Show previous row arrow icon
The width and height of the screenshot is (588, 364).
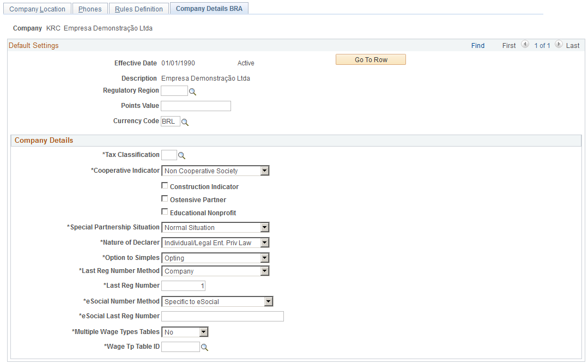coord(525,44)
